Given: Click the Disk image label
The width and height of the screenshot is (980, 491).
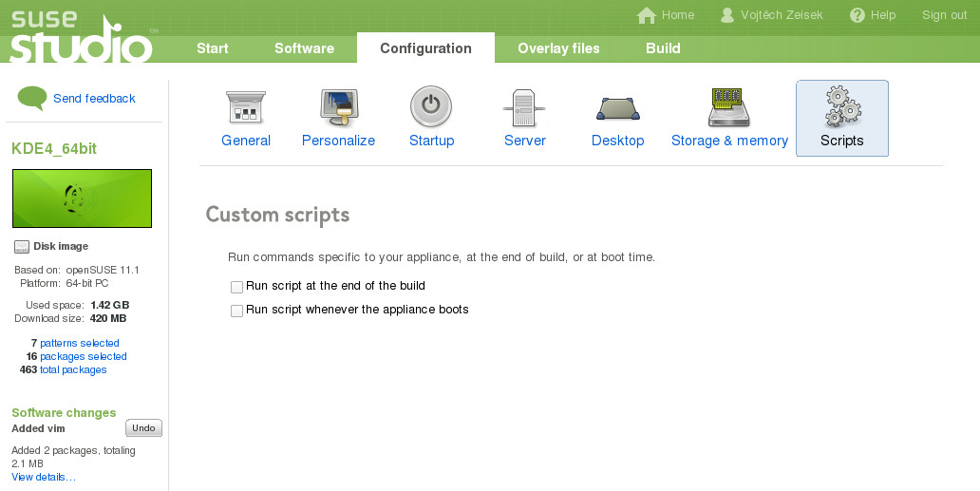Looking at the screenshot, I should tap(61, 246).
